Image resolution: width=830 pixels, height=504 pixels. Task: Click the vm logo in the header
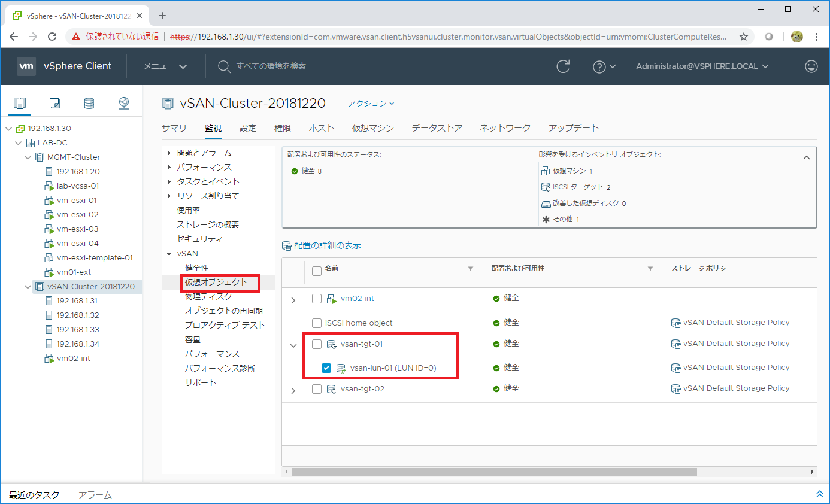[26, 66]
